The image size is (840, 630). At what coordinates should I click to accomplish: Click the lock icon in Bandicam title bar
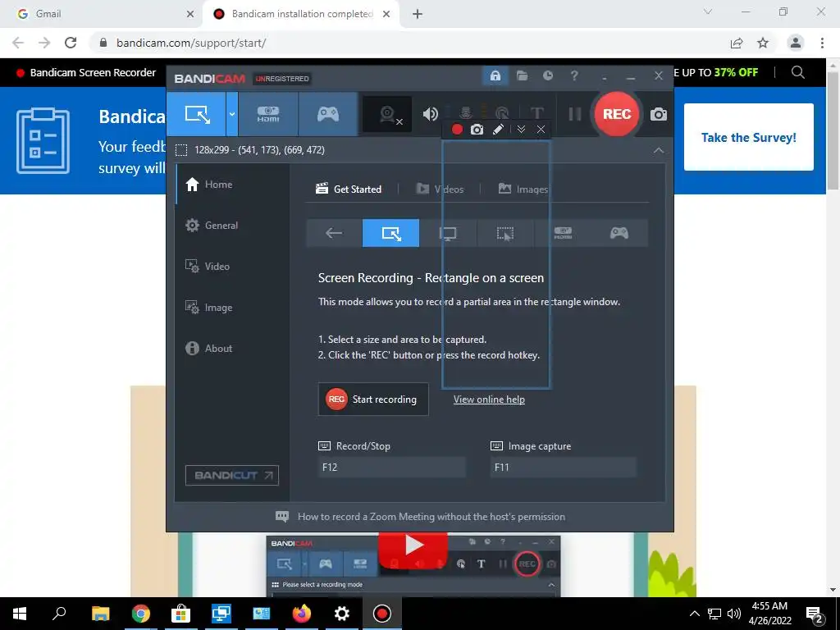pos(495,76)
